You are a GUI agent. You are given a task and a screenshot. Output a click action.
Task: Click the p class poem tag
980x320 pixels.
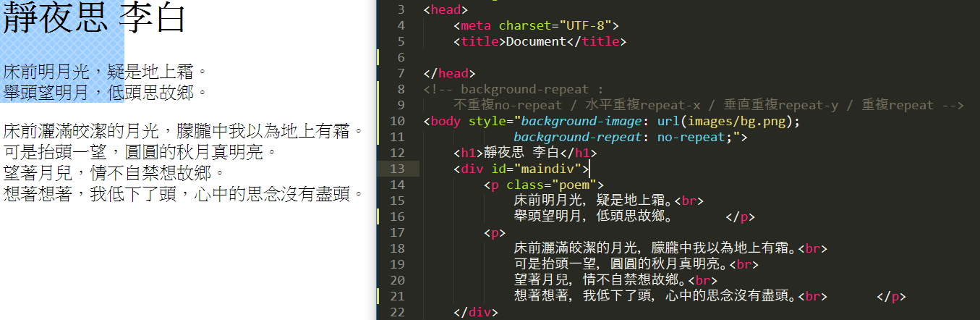[543, 185]
